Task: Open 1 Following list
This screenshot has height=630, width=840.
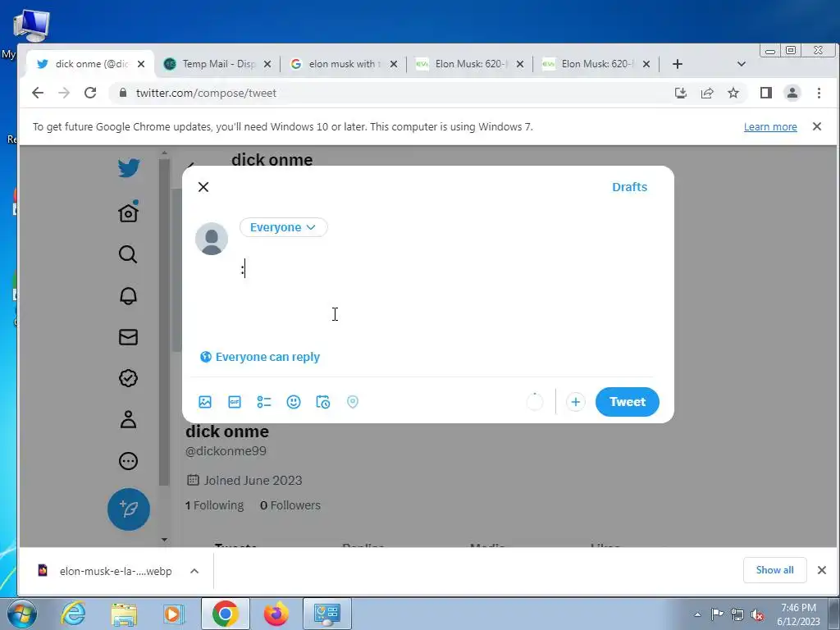Action: coord(214,505)
